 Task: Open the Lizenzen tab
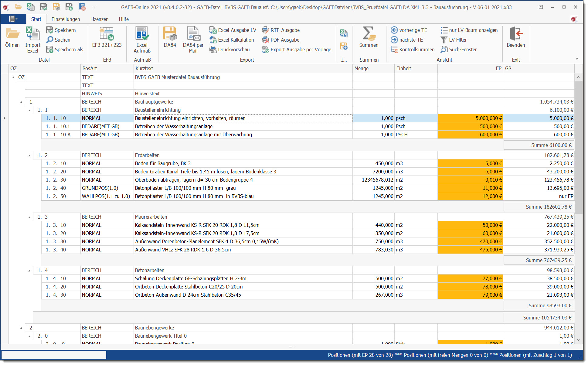pyautogui.click(x=99, y=19)
